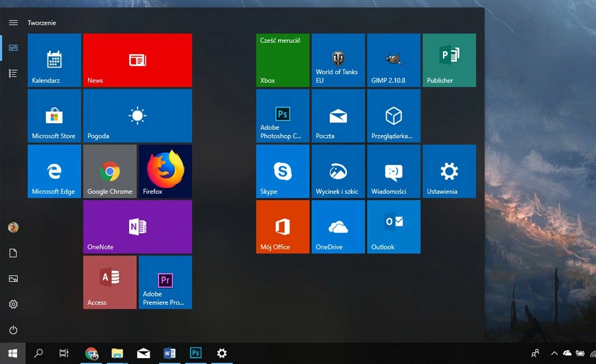Screen dimensions: 596x364
Task: Launch Adobe Premiere Pro tile
Action: click(x=166, y=283)
